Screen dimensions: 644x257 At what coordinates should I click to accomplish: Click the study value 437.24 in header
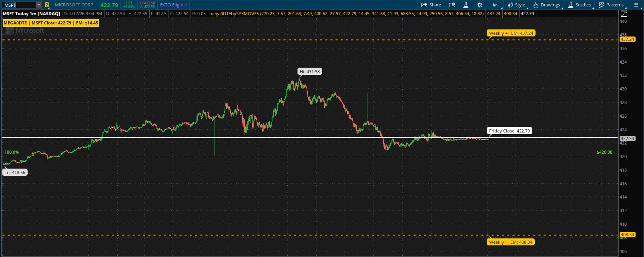[x=494, y=14]
